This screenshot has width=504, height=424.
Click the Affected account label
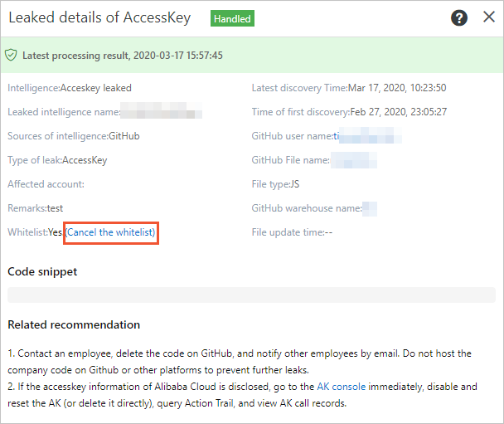[46, 184]
